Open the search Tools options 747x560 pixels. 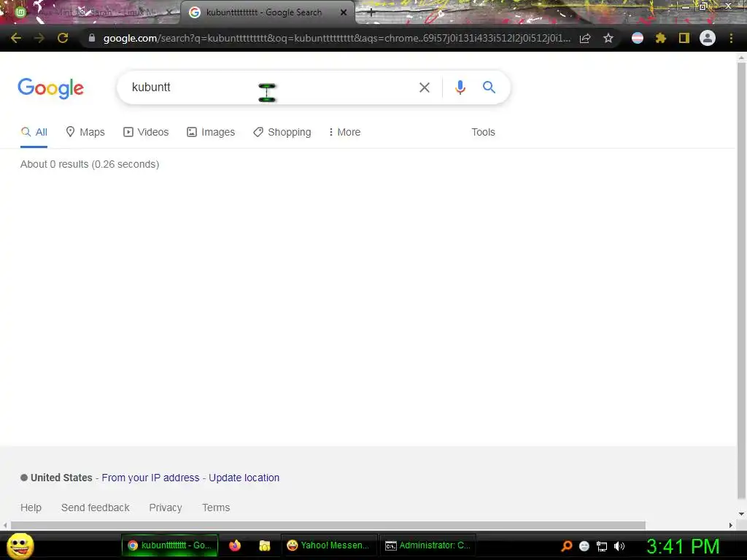483,133
